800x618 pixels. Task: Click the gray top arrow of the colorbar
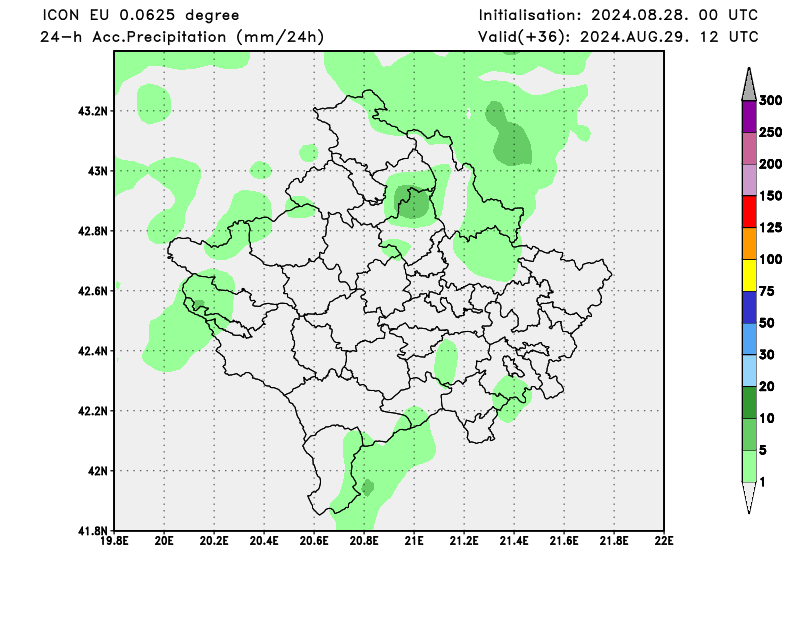749,85
